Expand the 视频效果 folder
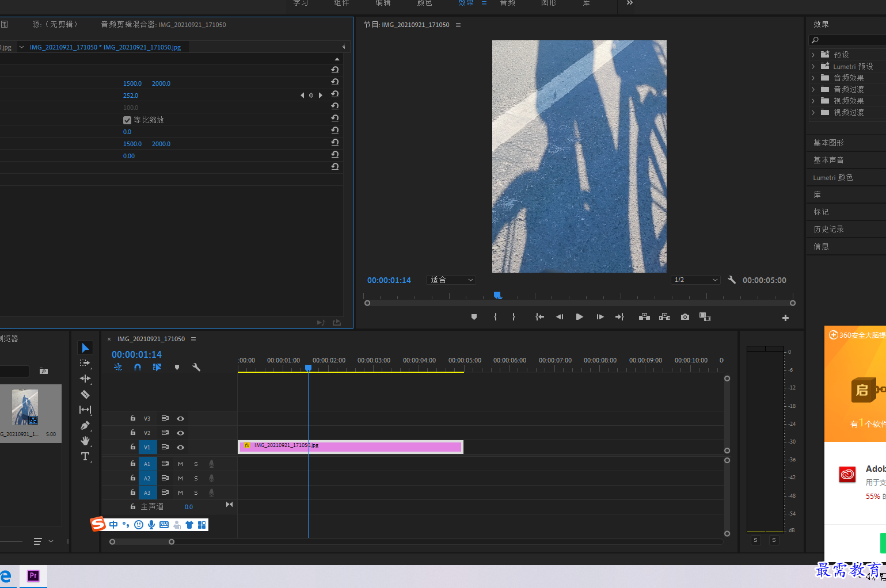 click(813, 101)
